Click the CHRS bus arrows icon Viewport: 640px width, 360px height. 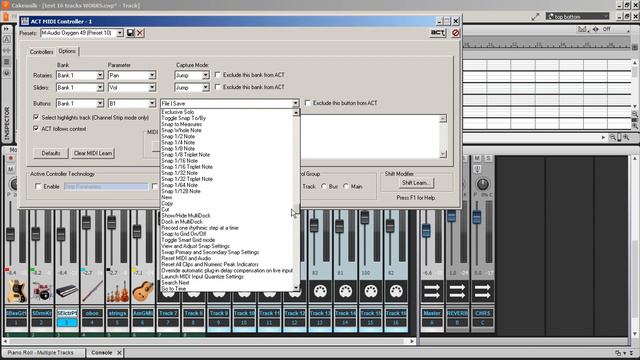[482, 291]
